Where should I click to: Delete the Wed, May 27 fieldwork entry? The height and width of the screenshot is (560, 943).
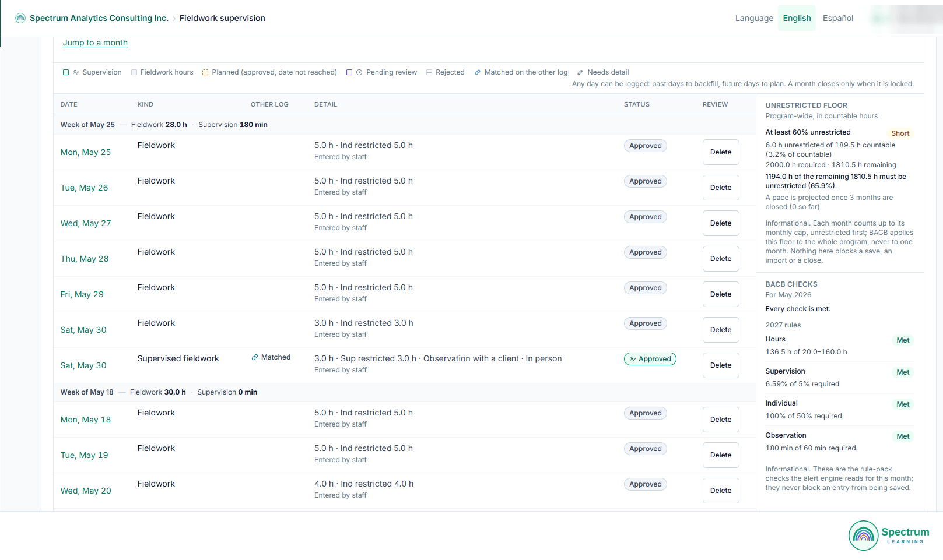721,223
